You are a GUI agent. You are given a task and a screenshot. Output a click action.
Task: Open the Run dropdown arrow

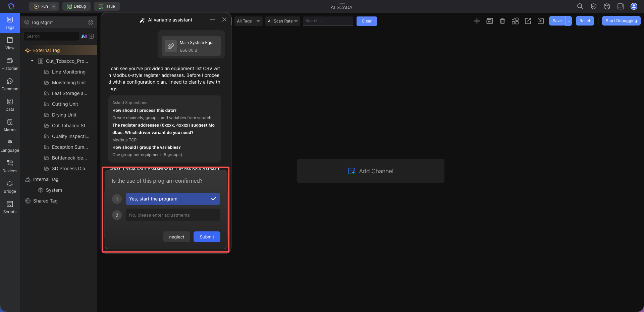pos(54,6)
